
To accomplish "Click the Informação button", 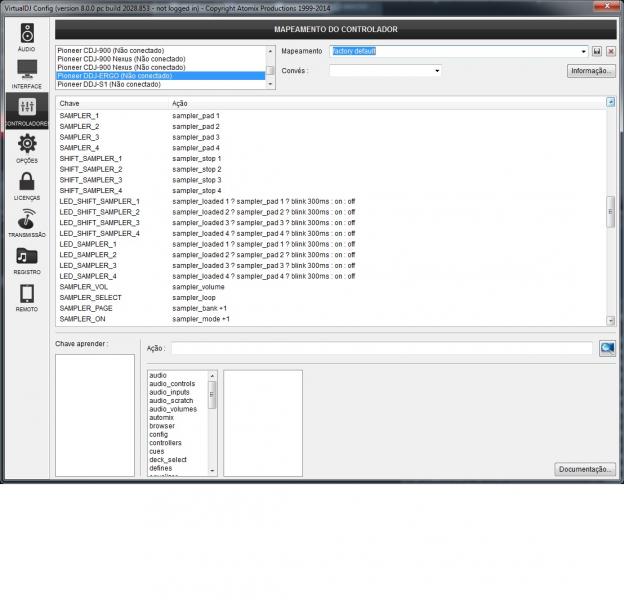I will (590, 71).
